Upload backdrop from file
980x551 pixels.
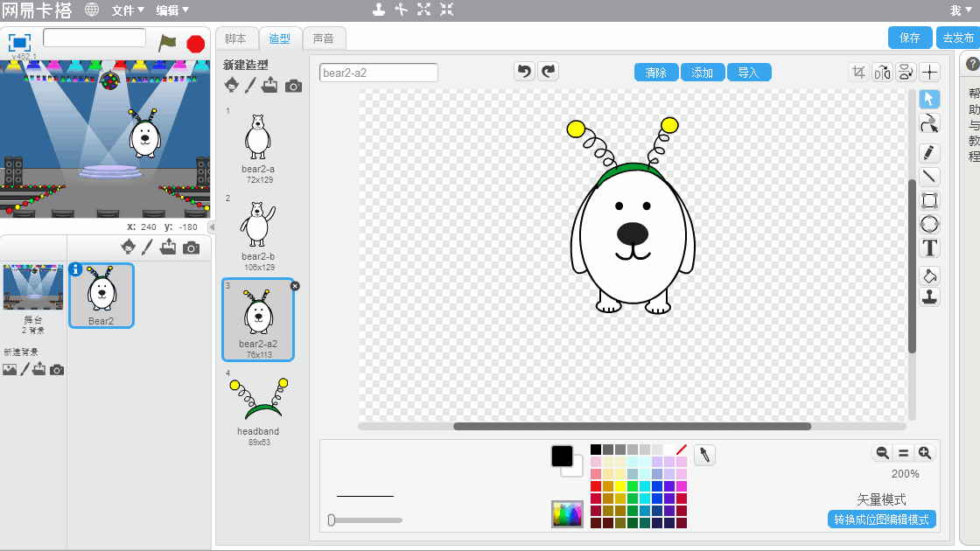pos(39,368)
